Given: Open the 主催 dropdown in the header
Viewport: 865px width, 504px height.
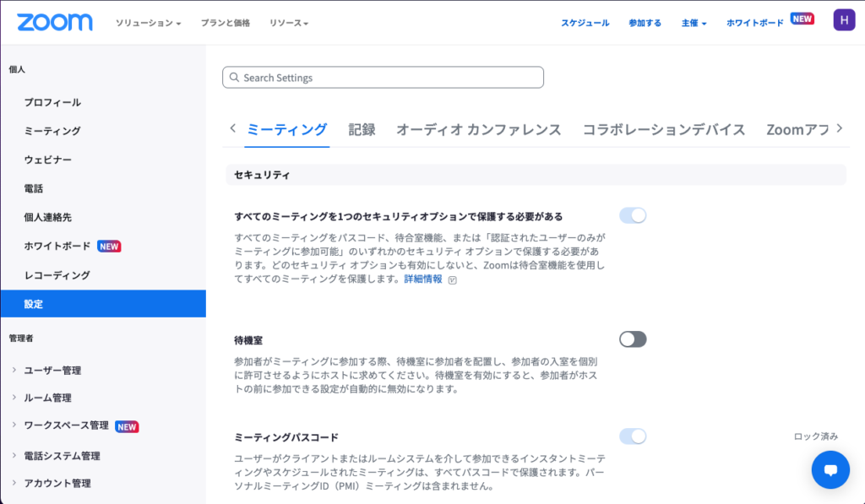Looking at the screenshot, I should point(694,23).
